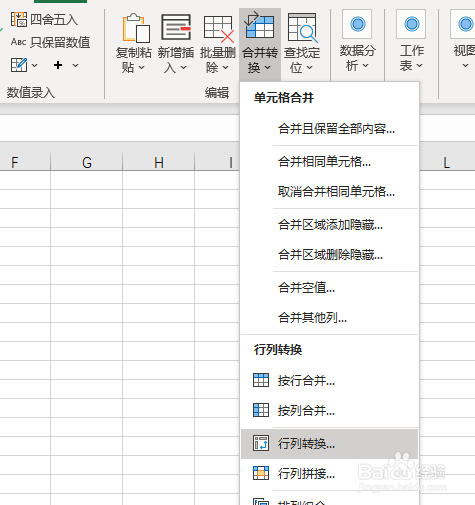This screenshot has width=475, height=505.
Task: Select 按行合并 menu entry
Action: (x=329, y=380)
